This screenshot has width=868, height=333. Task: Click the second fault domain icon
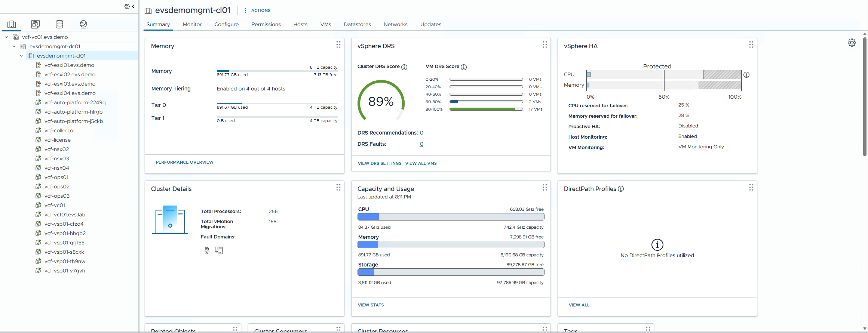point(219,250)
